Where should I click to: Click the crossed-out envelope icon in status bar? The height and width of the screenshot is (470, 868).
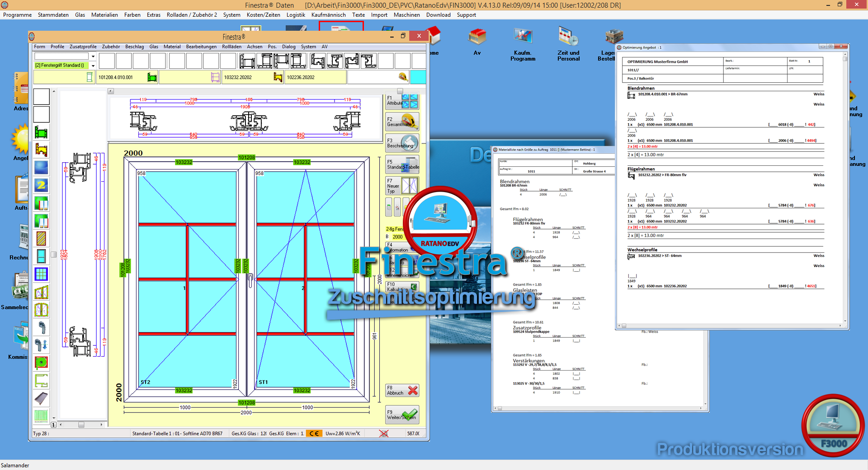(383, 433)
